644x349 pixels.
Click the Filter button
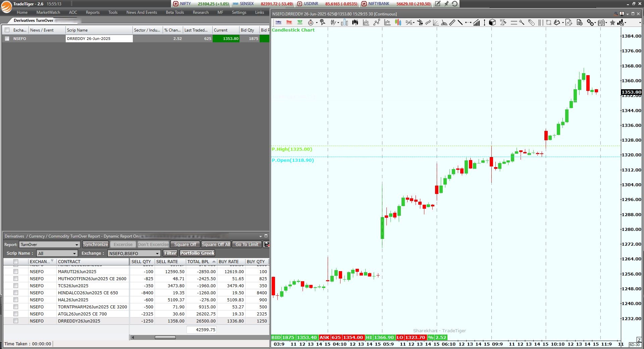(170, 253)
